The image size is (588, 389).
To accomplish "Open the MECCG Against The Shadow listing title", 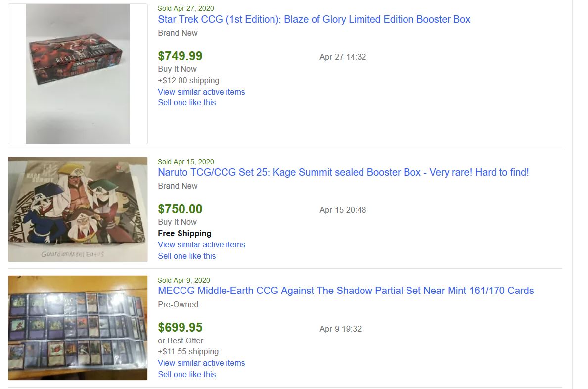I will 346,291.
